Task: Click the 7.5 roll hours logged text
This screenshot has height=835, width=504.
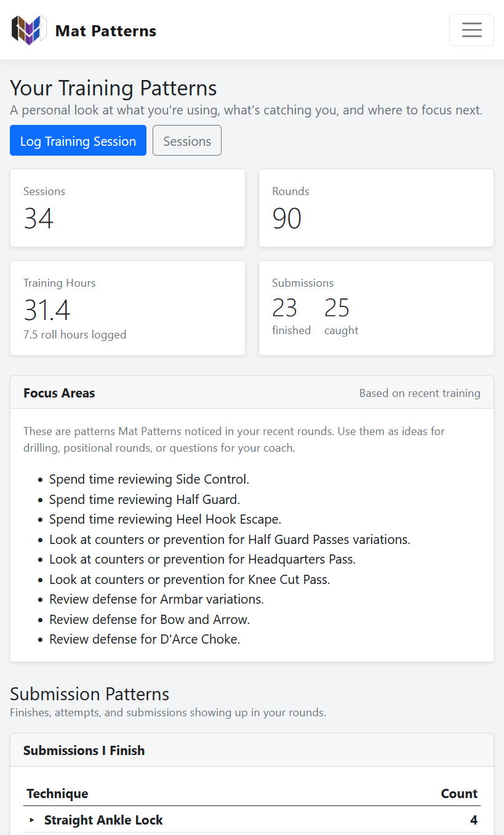Action: click(x=75, y=335)
